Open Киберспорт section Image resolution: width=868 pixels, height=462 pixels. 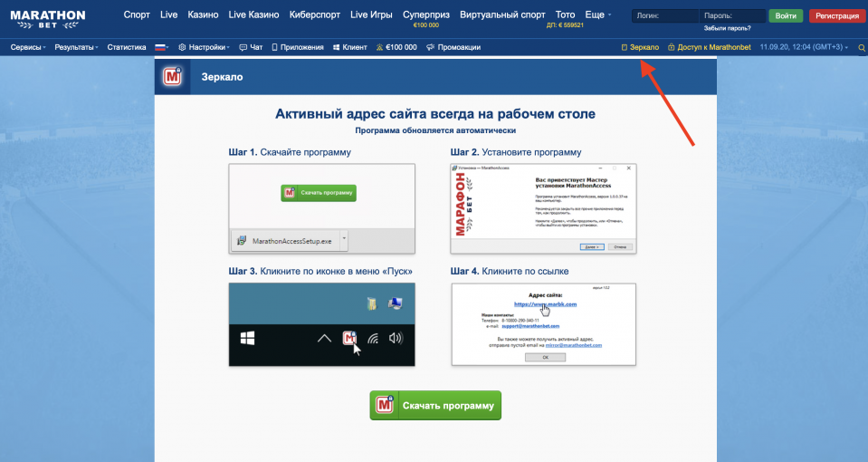coord(314,15)
